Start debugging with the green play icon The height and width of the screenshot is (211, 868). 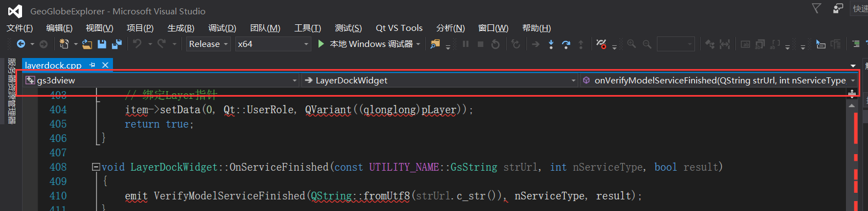pos(321,44)
